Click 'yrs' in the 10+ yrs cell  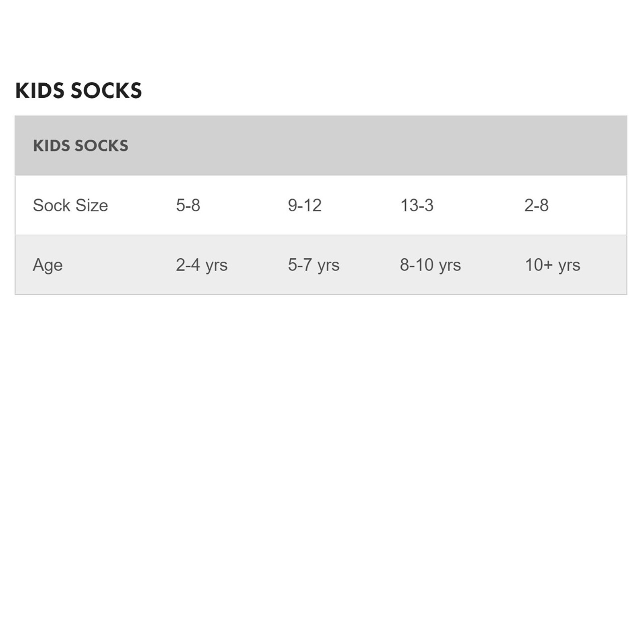(569, 266)
